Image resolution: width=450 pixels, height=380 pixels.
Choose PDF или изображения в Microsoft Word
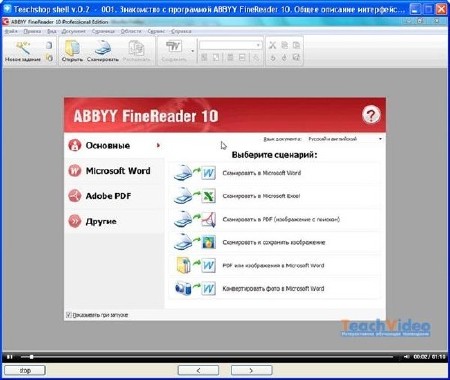tap(275, 266)
